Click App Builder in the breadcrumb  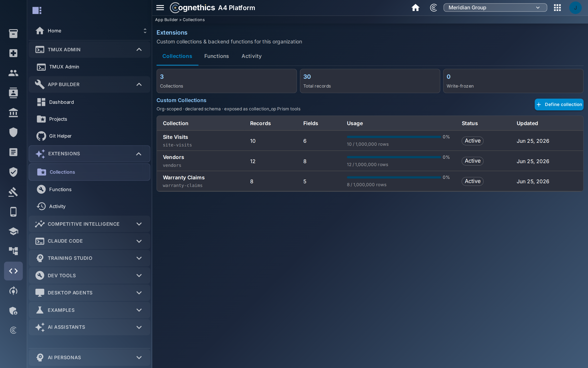[166, 20]
